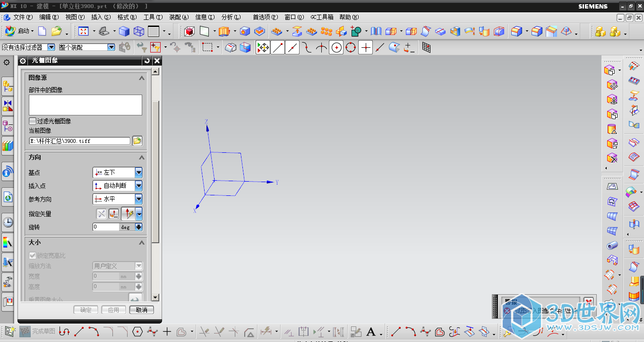
Task: Open the 整个装配 selection scope dropdown
Action: click(87, 47)
